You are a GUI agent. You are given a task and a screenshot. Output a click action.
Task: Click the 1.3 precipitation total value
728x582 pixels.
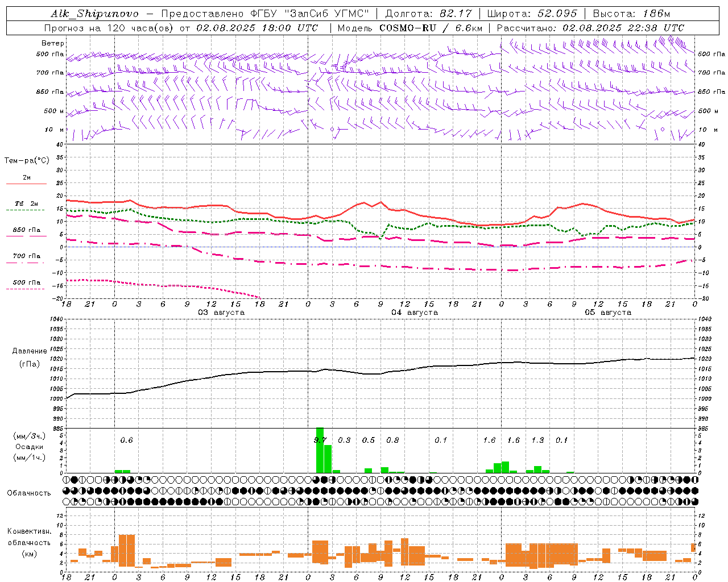point(537,440)
